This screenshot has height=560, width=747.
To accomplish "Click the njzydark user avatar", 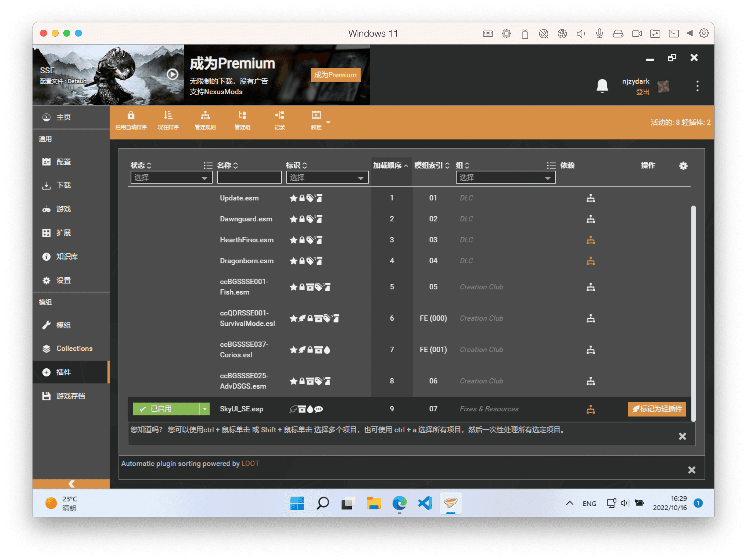I will click(664, 87).
